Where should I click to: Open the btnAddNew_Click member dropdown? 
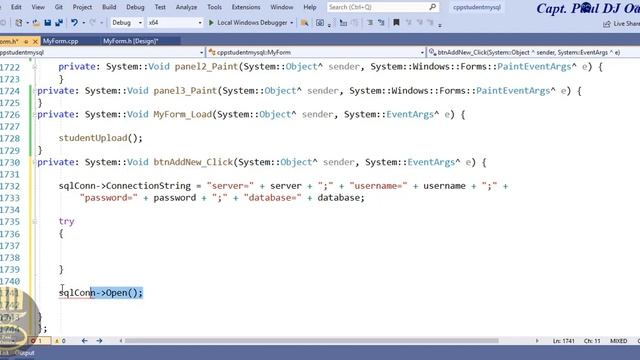point(533,52)
